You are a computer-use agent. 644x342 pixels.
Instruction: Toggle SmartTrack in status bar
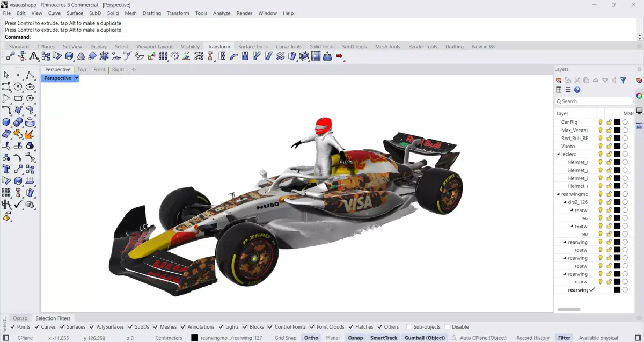point(384,338)
